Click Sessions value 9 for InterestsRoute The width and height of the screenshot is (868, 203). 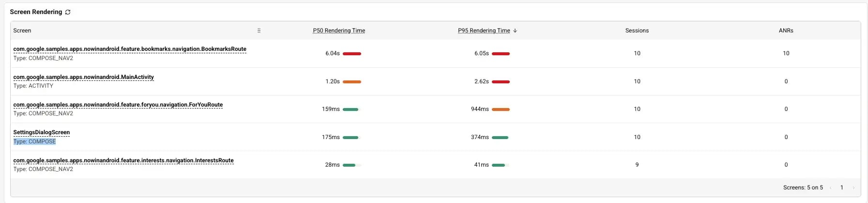pyautogui.click(x=637, y=165)
